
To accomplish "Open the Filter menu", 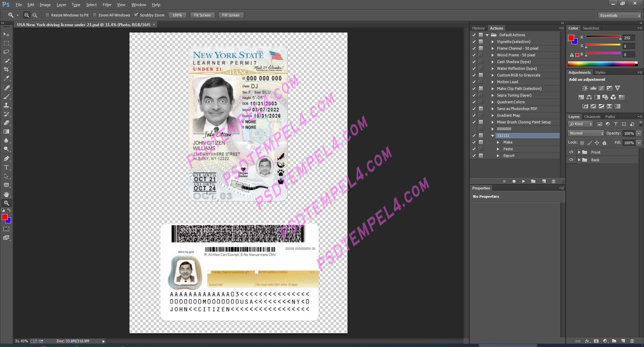I will click(x=107, y=4).
